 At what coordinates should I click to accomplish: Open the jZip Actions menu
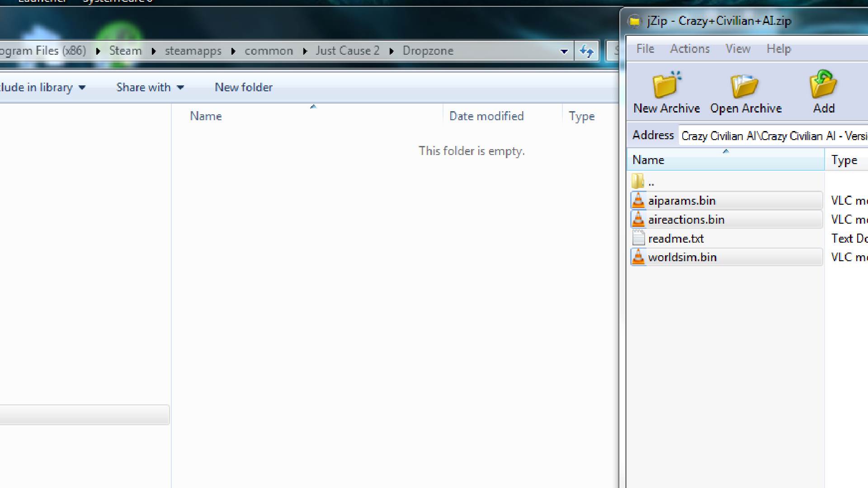[x=689, y=49]
